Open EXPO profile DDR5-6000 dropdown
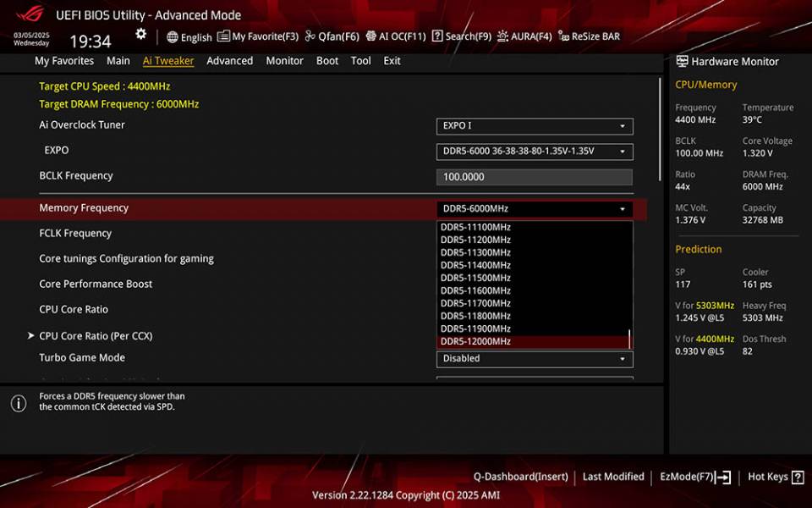 point(535,152)
